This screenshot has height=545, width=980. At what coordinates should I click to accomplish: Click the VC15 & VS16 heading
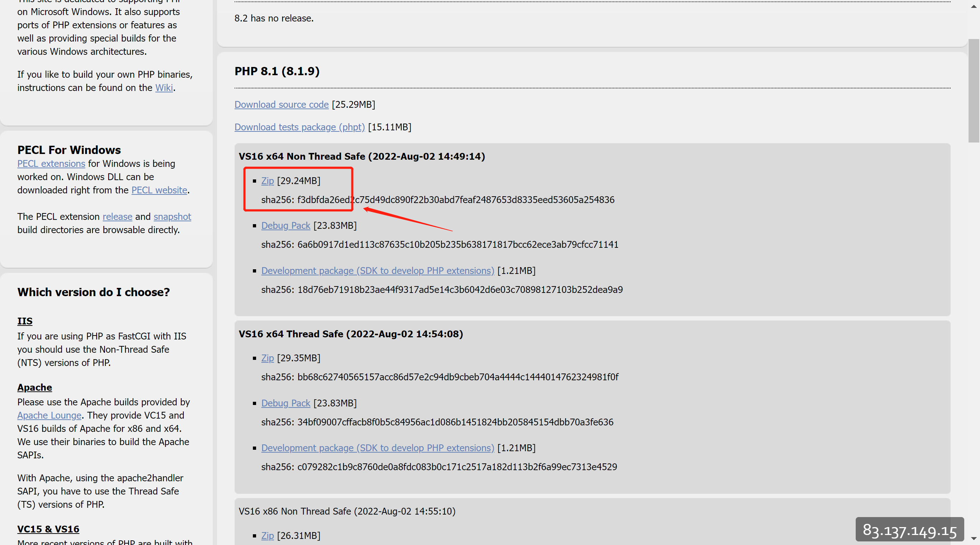tap(48, 529)
